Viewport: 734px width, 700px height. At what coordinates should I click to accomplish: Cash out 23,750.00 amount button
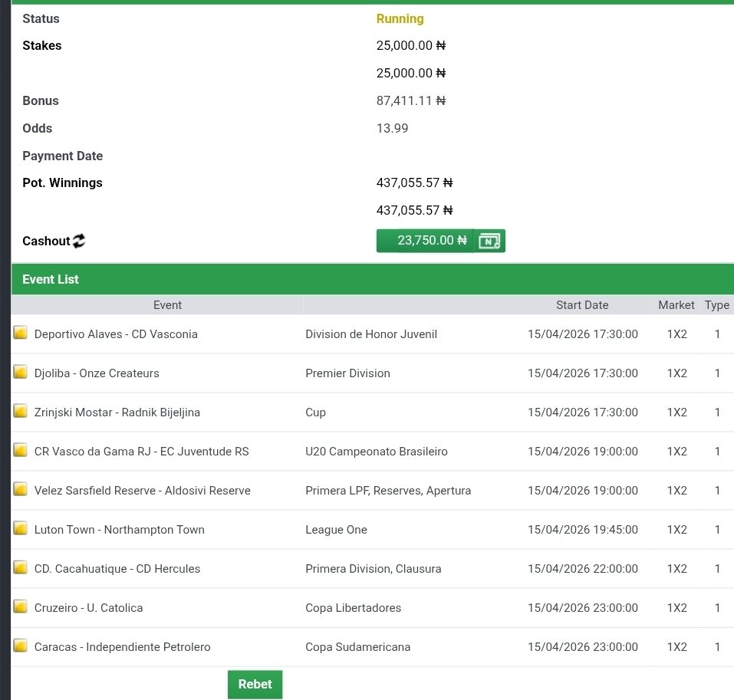(x=425, y=241)
